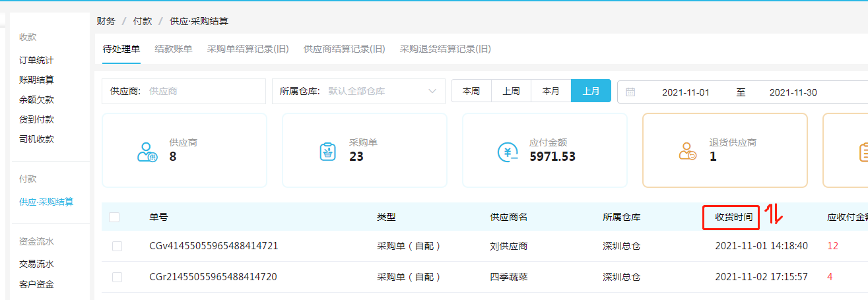Open 客户资金 in sidebar
868x300 pixels.
tap(36, 284)
